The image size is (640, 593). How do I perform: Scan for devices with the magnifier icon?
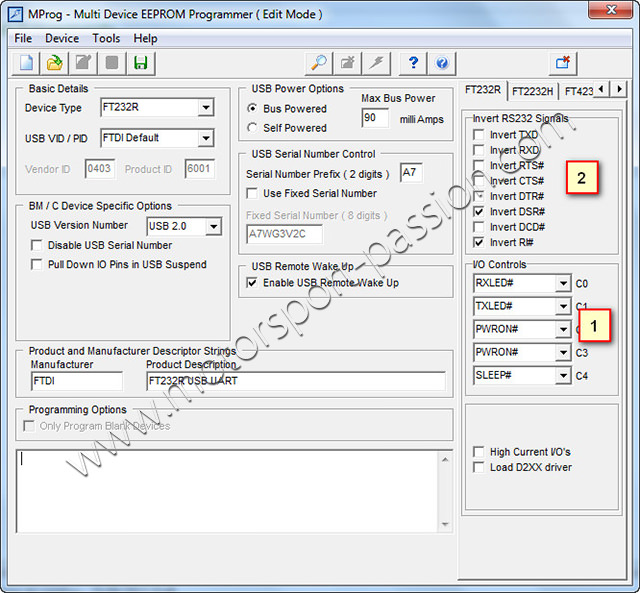319,63
